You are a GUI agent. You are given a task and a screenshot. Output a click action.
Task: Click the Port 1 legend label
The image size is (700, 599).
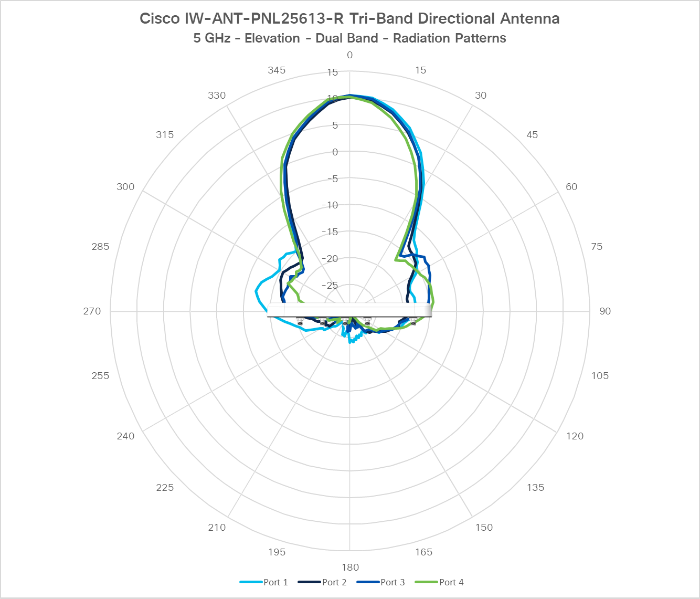[x=275, y=582]
